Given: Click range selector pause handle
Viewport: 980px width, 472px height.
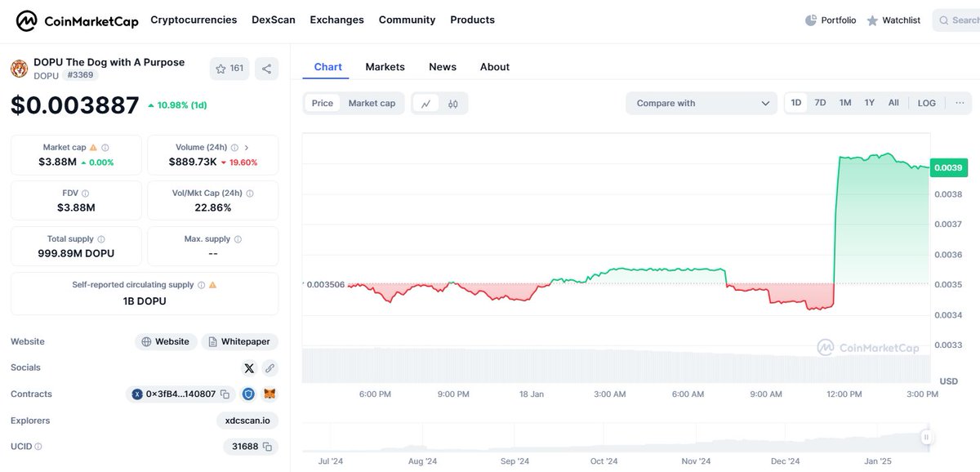Looking at the screenshot, I should (926, 438).
